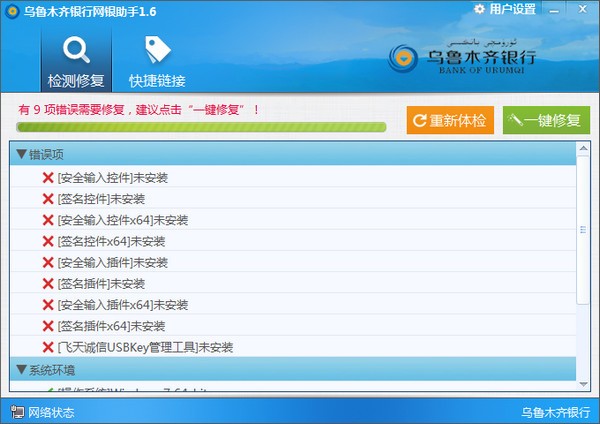The width and height of the screenshot is (600, 424).
Task: Click the network status computer icon
Action: [17, 412]
